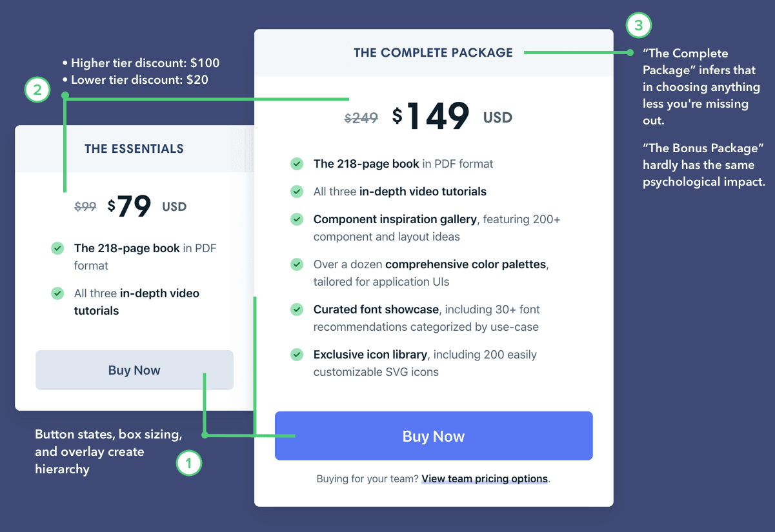Click the blue Buy Now button
The image size is (775, 532).
point(433,436)
